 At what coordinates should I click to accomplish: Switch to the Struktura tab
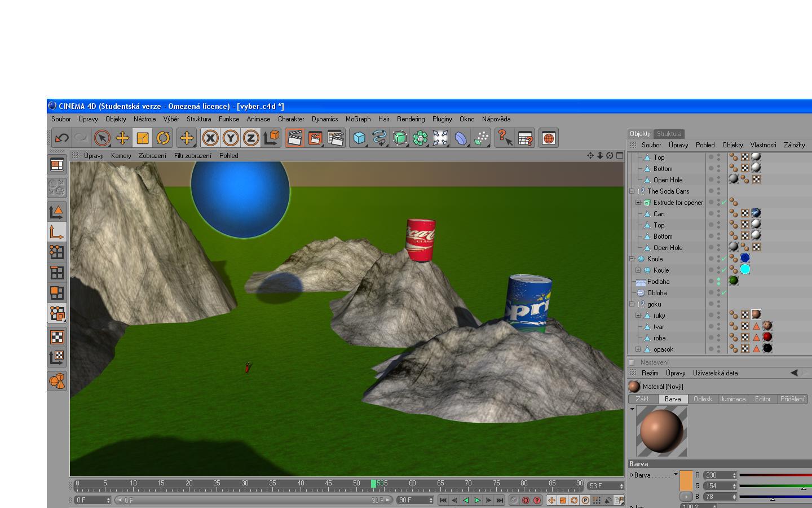[669, 134]
